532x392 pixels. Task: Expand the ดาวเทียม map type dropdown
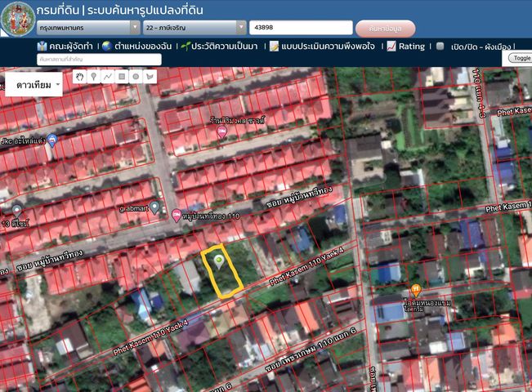(x=34, y=85)
